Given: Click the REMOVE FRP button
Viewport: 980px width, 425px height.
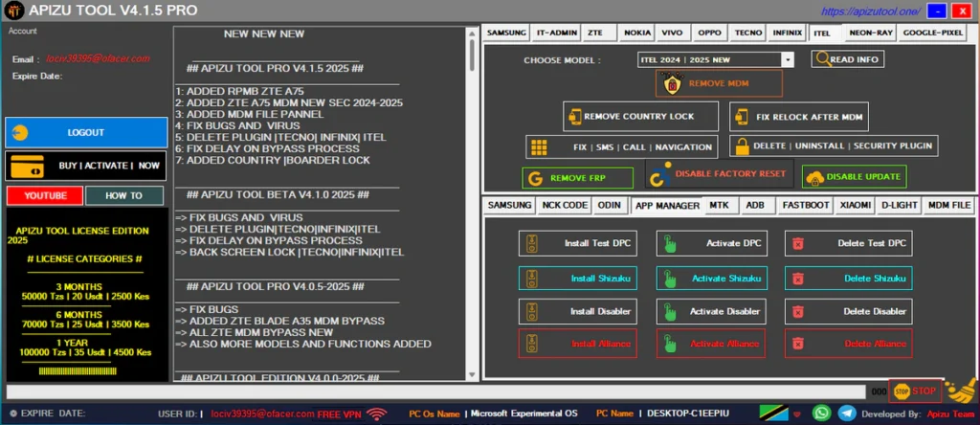Looking at the screenshot, I should [x=577, y=178].
